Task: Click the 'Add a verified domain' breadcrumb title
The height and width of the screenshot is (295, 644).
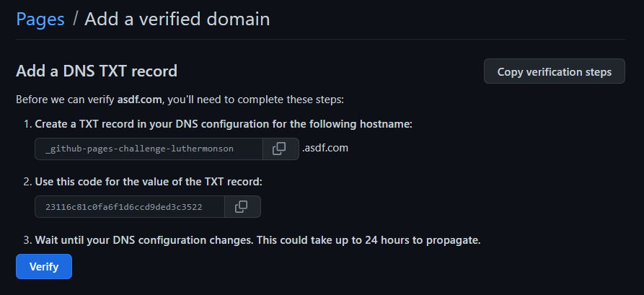Action: point(177,19)
